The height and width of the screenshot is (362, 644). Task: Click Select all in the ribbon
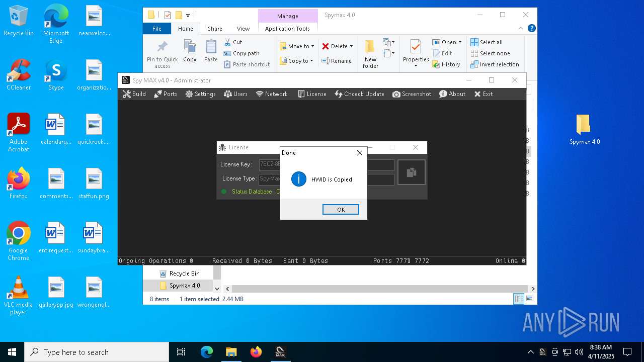click(487, 42)
